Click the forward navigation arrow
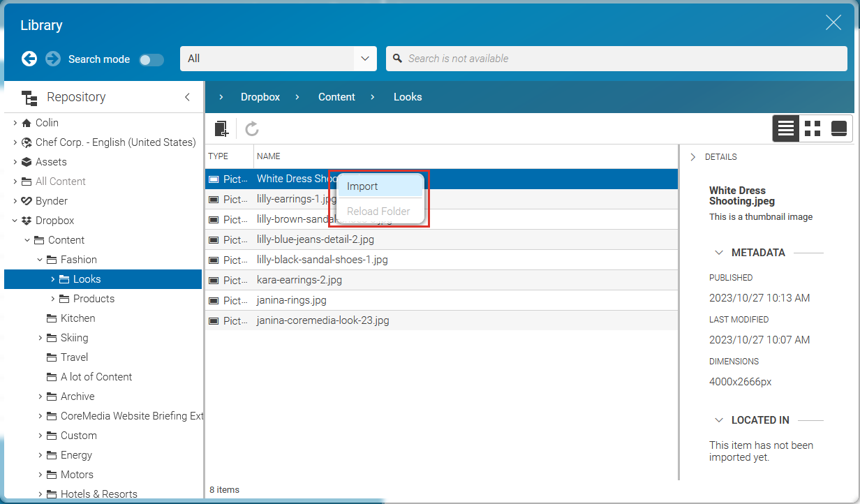Screen dimensions: 860x504 pyautogui.click(x=52, y=59)
